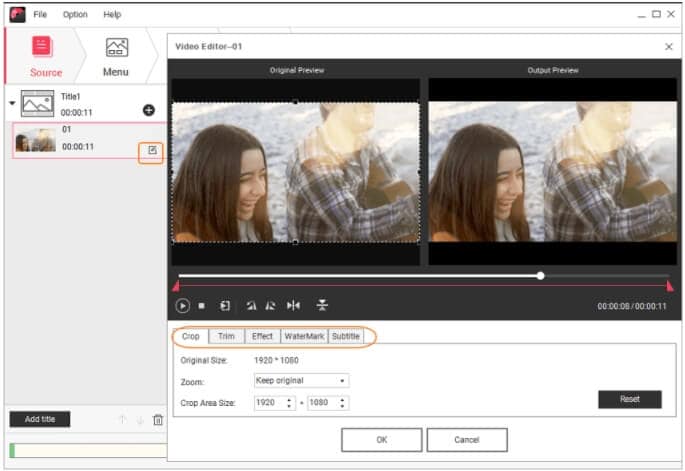Add a new chapter with plus icon
Viewport: 685px width, 471px height.
click(x=149, y=110)
